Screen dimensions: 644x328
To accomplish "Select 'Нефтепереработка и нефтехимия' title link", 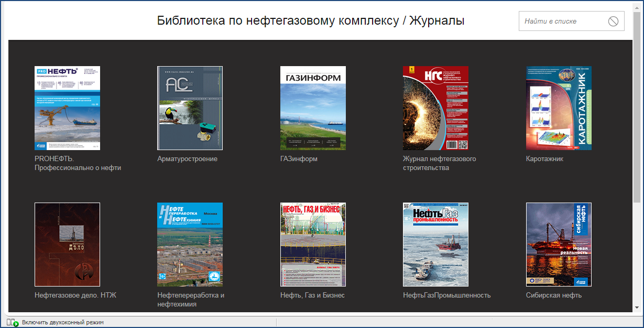I will coord(191,300).
